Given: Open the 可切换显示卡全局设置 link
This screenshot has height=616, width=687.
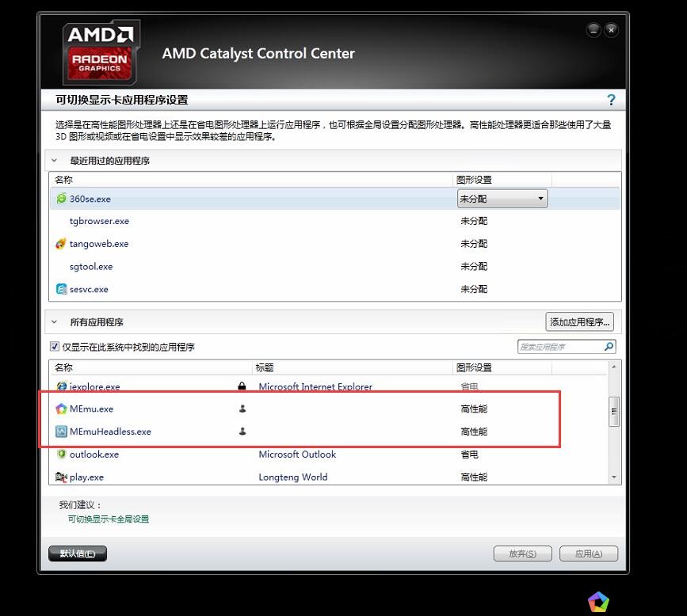Looking at the screenshot, I should pos(109,519).
